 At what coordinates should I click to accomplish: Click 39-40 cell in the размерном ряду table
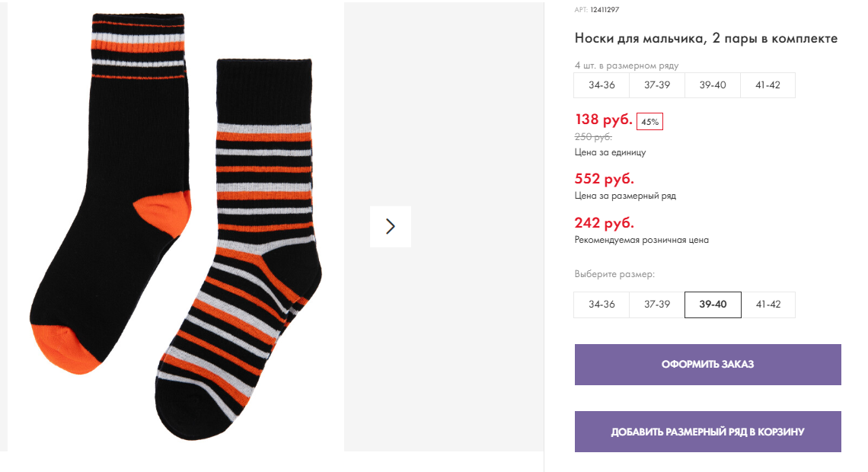713,85
